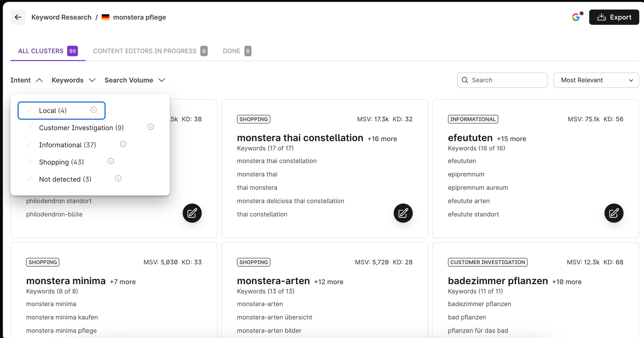Screen dimensions: 644x338
Task: Switch to Content Editors In Progress tab
Action: click(x=150, y=51)
